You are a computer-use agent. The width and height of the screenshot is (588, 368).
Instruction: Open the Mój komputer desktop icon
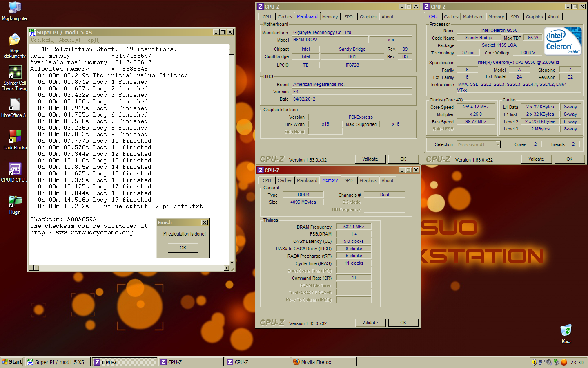click(x=15, y=11)
